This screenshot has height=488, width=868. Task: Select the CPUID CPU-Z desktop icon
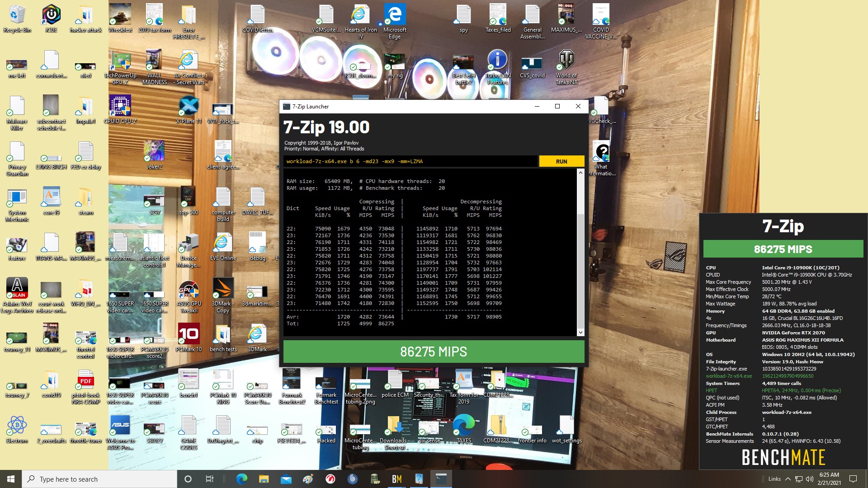tap(120, 109)
